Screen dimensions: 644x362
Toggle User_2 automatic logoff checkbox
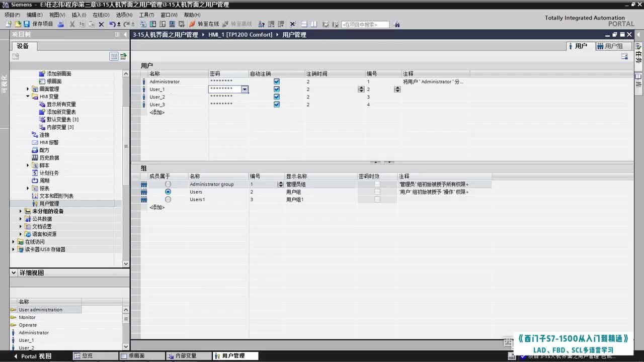pos(277,97)
